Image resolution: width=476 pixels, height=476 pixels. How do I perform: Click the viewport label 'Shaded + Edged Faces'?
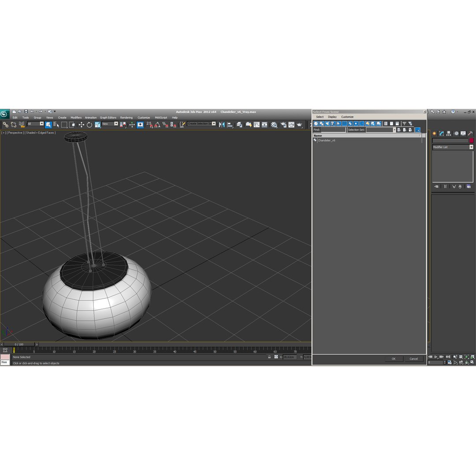click(40, 133)
